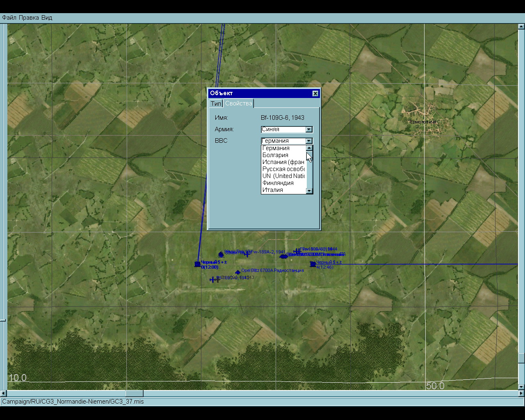
Task: Click the map scroll-down arrow
Action: click(521, 387)
